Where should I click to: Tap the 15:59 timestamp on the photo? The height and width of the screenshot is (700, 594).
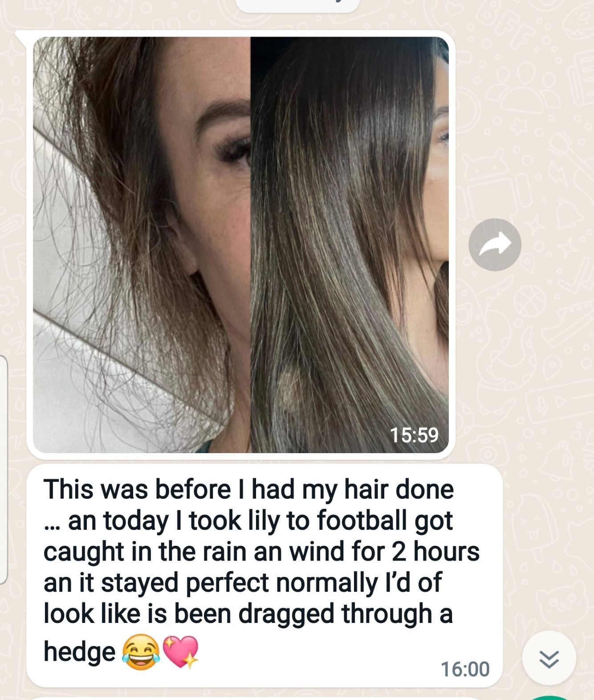pyautogui.click(x=414, y=435)
